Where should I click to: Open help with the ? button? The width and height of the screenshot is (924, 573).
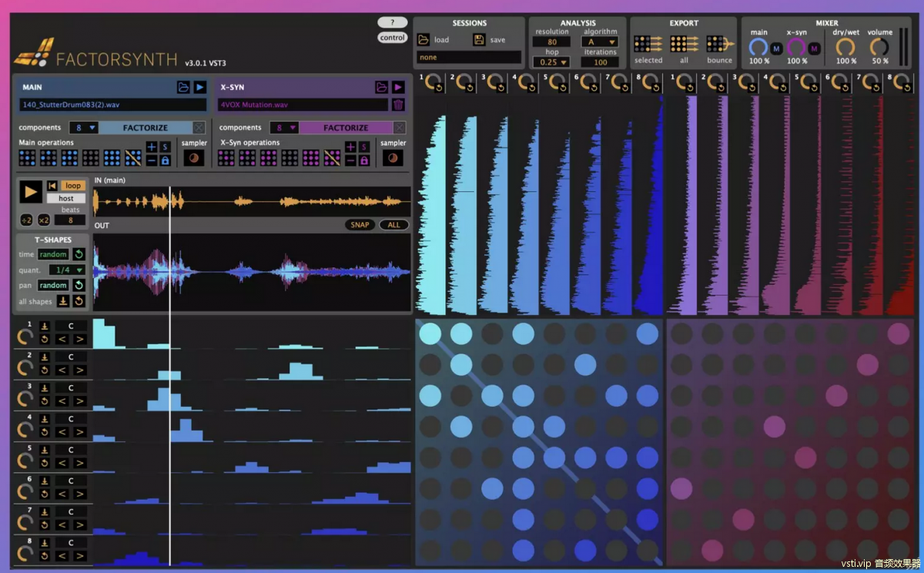point(393,22)
